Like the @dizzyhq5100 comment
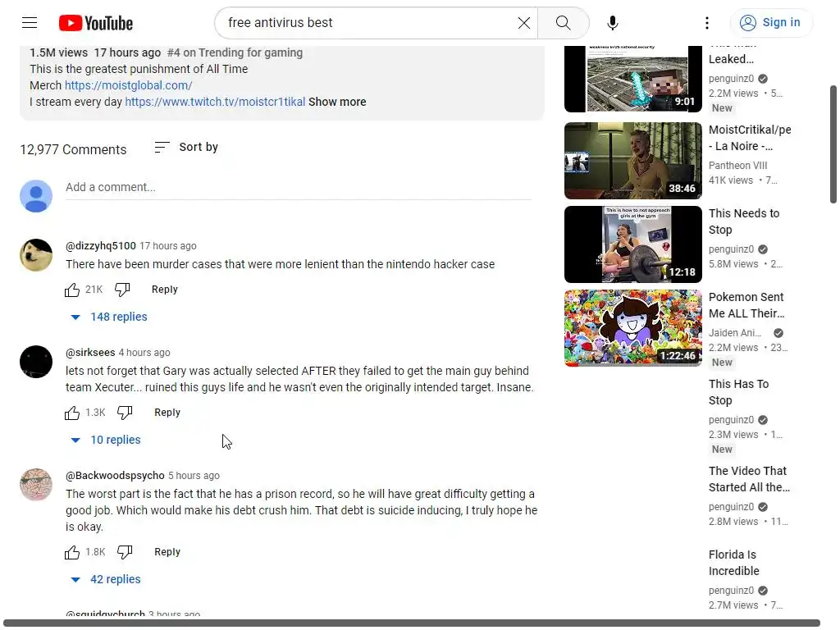840x630 pixels. point(72,290)
